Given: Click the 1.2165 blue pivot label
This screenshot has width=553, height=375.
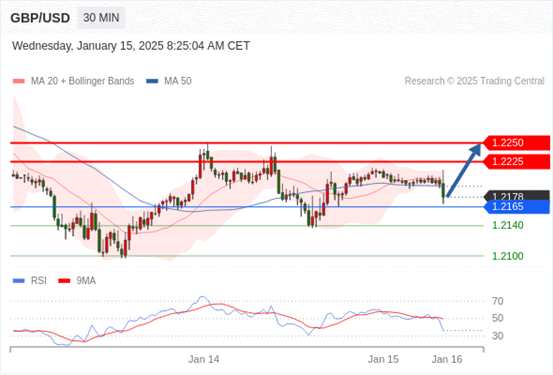Looking at the screenshot, I should (517, 206).
